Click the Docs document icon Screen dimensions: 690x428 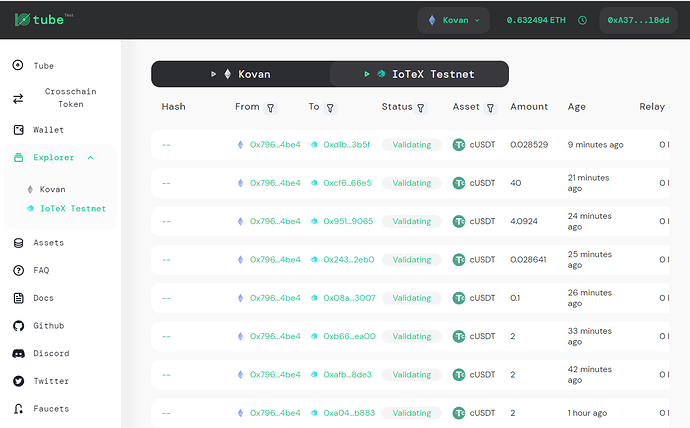tap(18, 298)
